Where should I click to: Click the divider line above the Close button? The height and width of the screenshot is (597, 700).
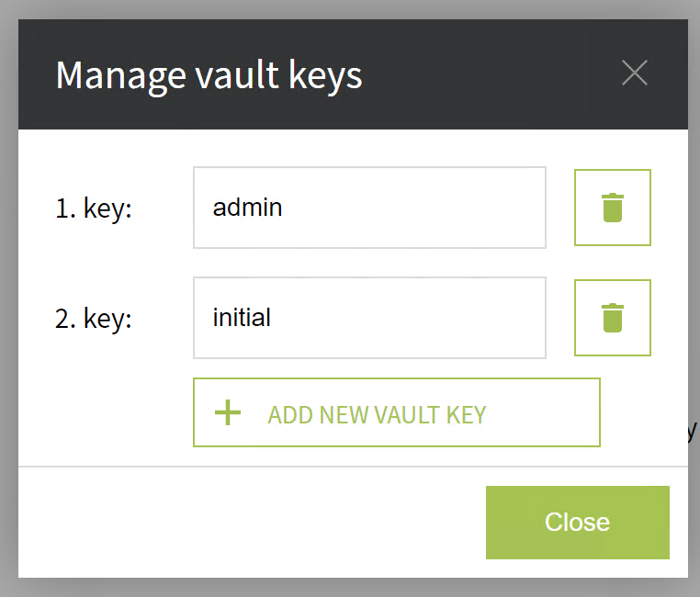pos(276,467)
